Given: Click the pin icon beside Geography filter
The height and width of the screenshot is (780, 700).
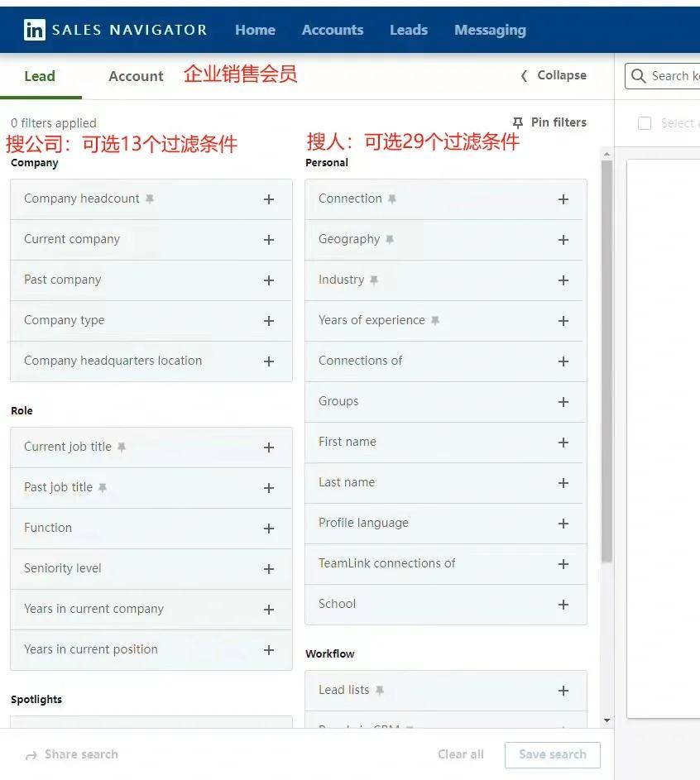Looking at the screenshot, I should pos(390,239).
